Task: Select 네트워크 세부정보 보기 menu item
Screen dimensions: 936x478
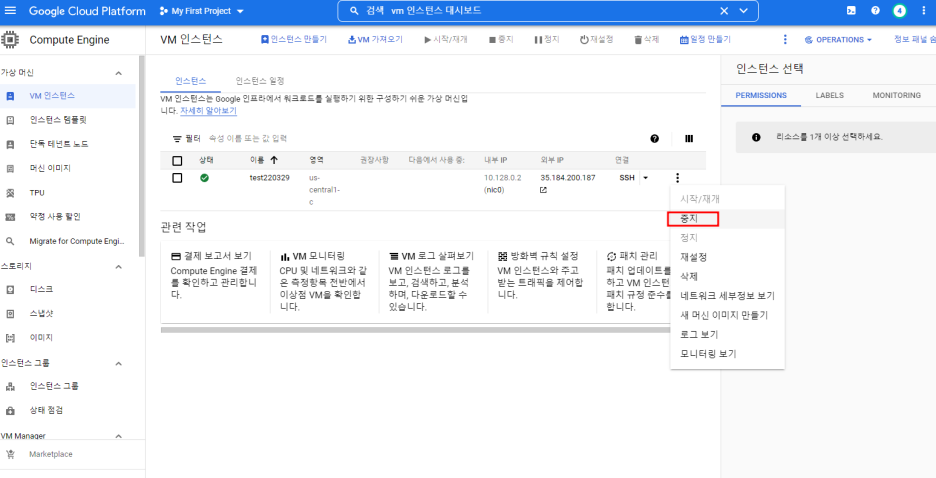Action: 728,296
